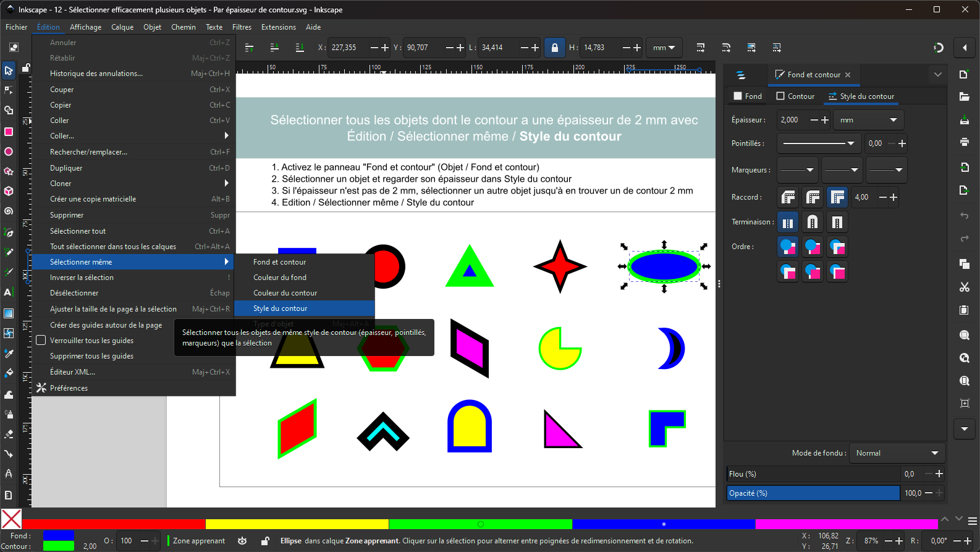Select the Selector arrow tool
Viewport: 980px width, 552px height.
pos(9,70)
